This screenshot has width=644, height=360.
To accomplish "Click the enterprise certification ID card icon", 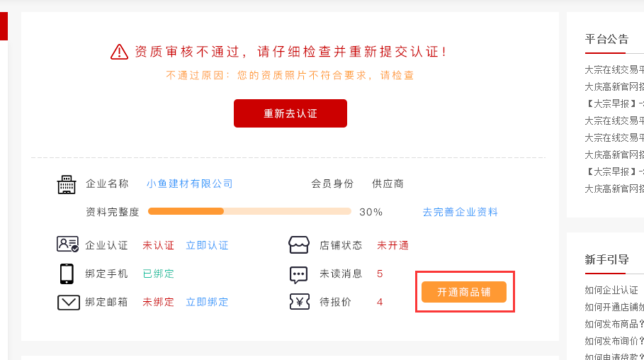I will [67, 244].
